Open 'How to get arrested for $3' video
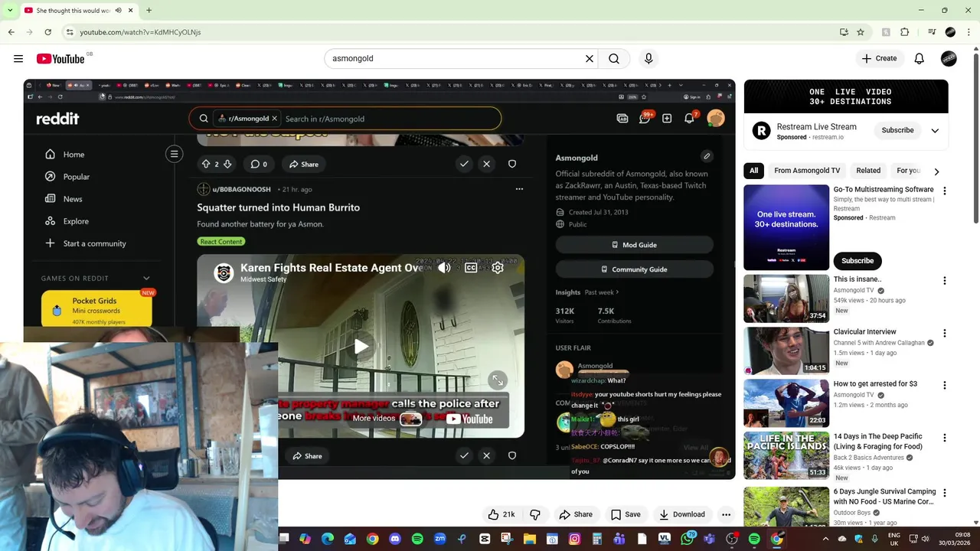The width and height of the screenshot is (980, 551). 875,383
